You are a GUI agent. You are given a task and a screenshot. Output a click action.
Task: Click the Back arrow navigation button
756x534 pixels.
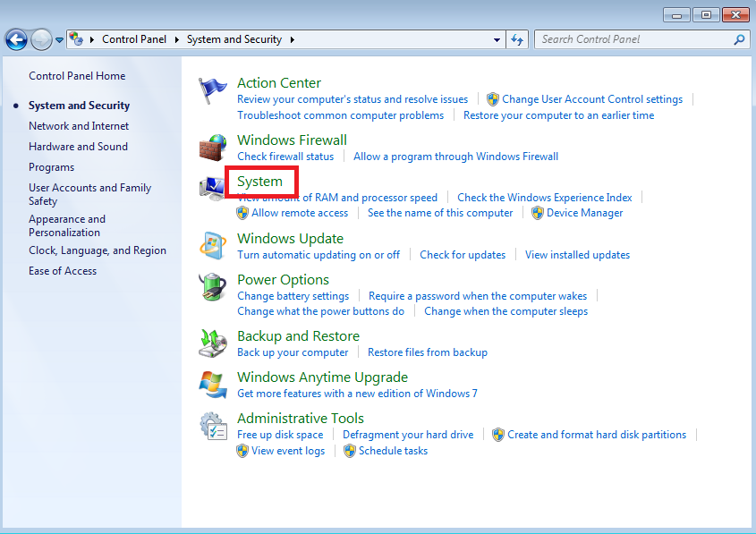click(16, 39)
